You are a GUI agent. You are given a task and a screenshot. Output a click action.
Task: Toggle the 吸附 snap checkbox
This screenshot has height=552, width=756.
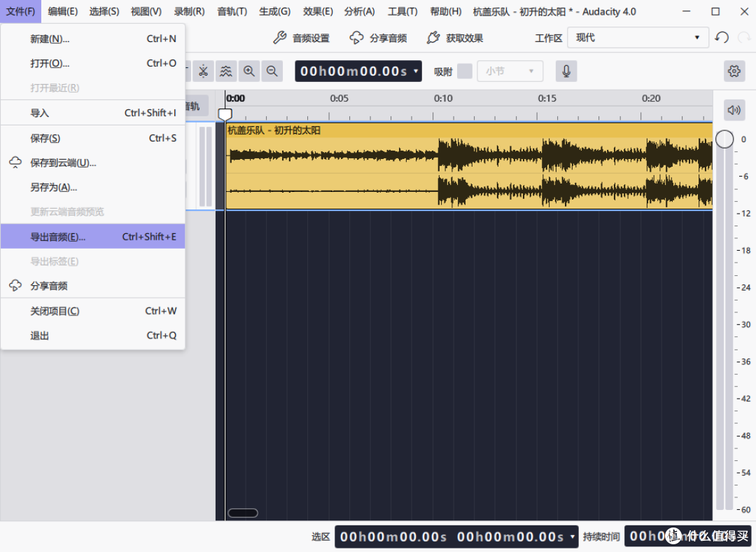tap(465, 71)
